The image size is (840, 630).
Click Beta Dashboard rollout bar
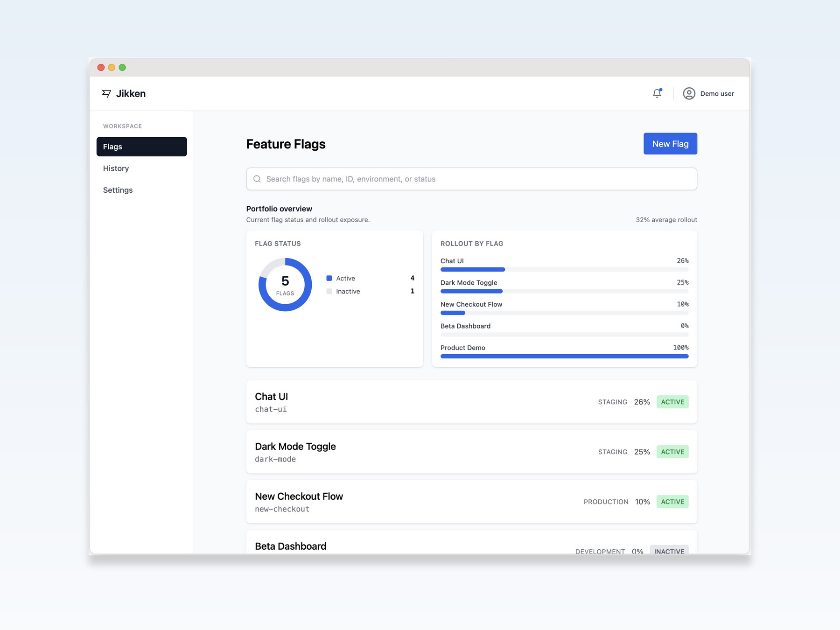point(564,335)
